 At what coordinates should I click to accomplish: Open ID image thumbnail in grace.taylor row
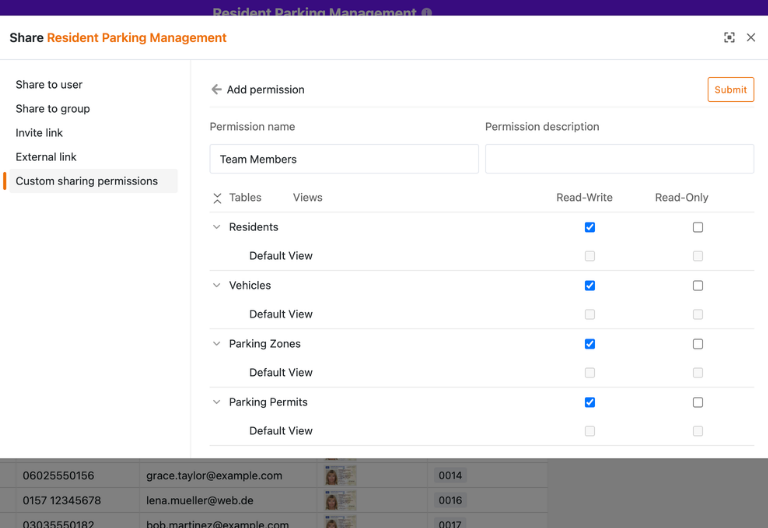pyautogui.click(x=340, y=475)
